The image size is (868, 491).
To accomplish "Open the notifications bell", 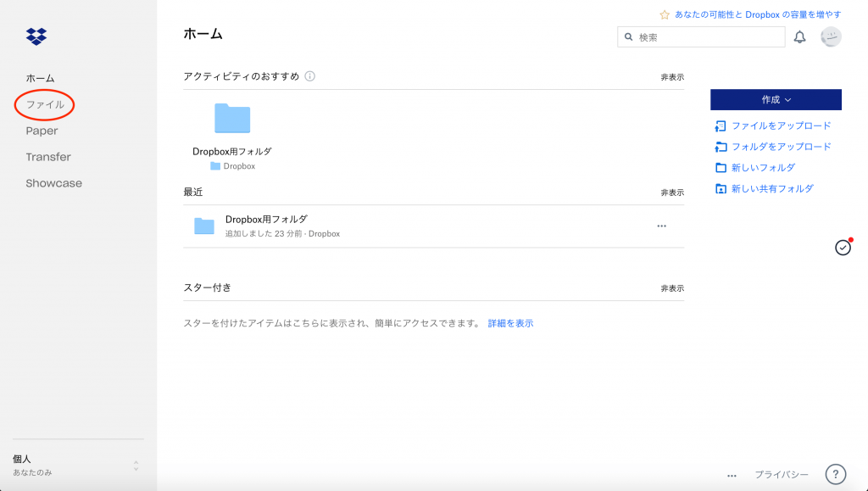I will [x=800, y=37].
